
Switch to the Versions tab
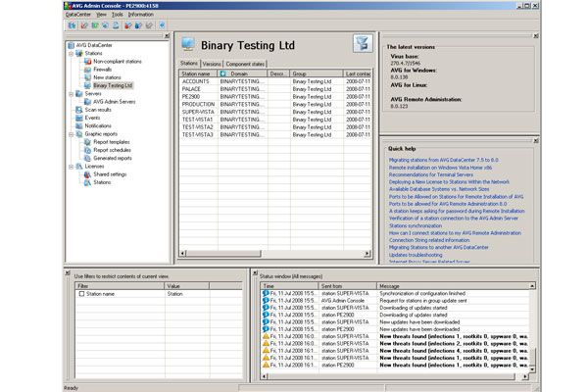tap(212, 64)
